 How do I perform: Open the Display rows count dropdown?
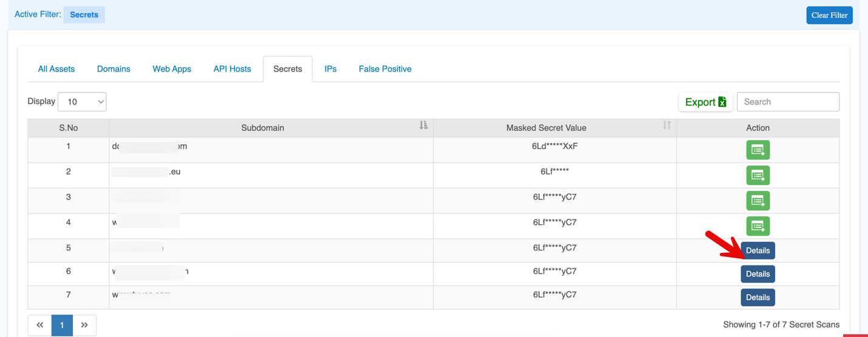[x=82, y=102]
